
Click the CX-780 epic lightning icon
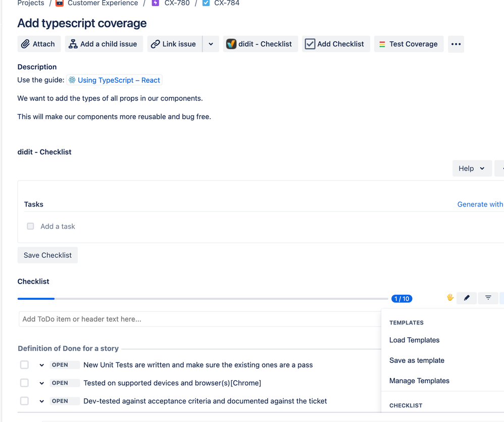point(156,3)
